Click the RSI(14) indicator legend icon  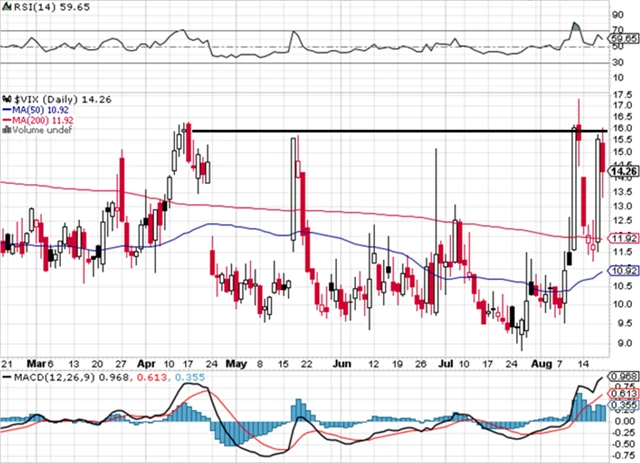click(x=6, y=7)
